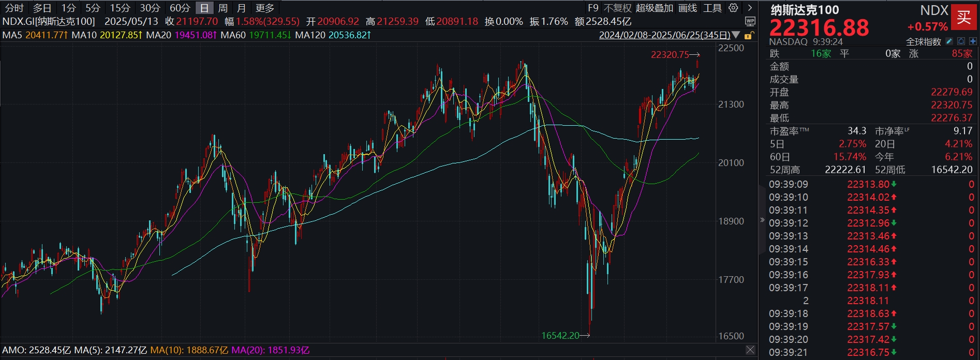The image size is (980, 360).
Task: Click the 涨 85家 advancers count
Action: 962,53
